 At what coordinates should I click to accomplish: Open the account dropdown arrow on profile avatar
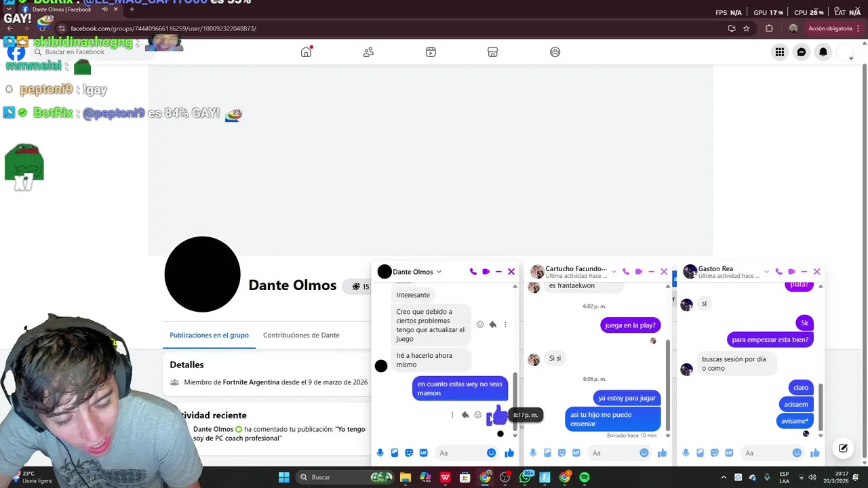(851, 58)
